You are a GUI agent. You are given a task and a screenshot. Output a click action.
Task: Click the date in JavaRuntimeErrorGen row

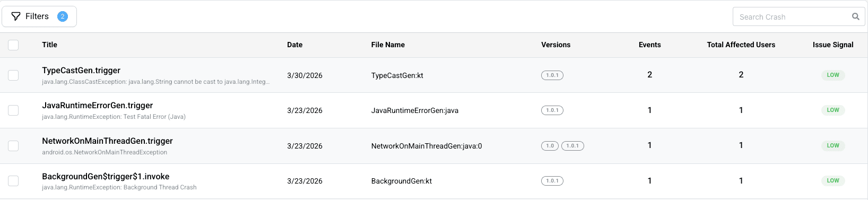pyautogui.click(x=305, y=110)
